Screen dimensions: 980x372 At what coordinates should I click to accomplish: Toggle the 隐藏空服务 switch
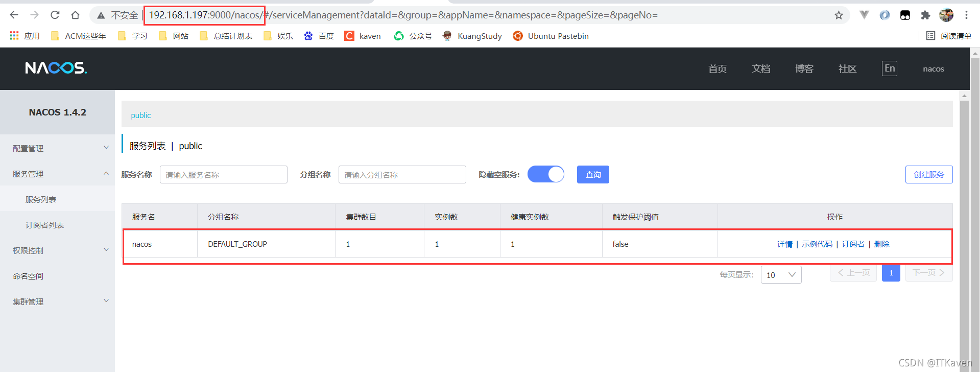click(546, 174)
